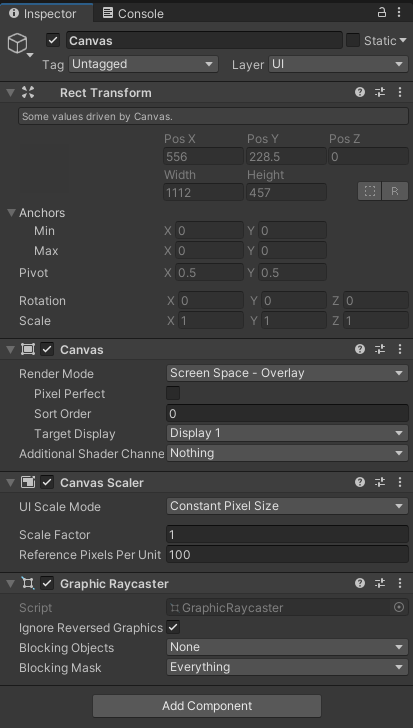Screen dimensions: 413x728
Task: Open Graphic Raycaster help icon
Action: point(360,583)
